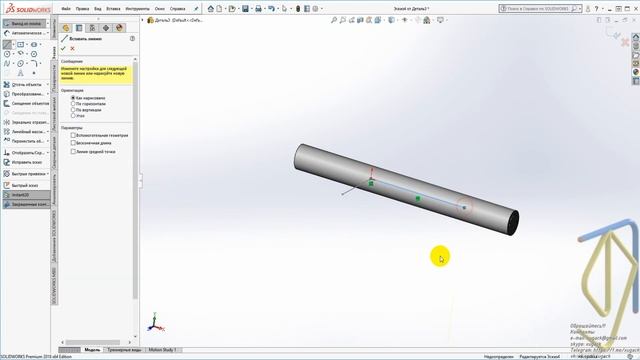The height and width of the screenshot is (360, 640).
Task: Select the Sketch Fillet tool
Action: click(x=34, y=64)
